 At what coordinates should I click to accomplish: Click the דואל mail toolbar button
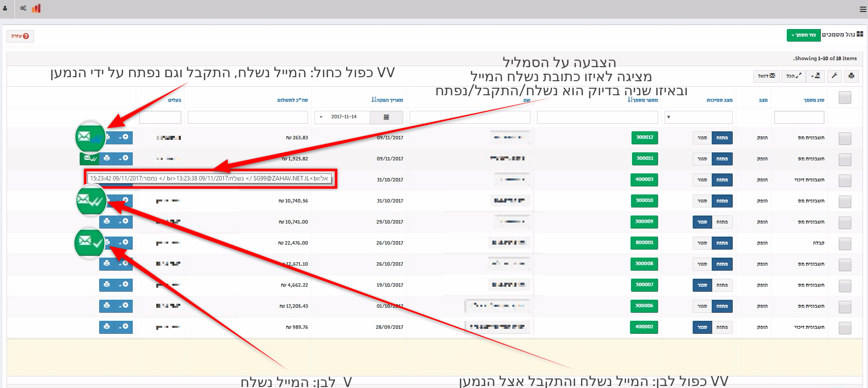point(766,76)
